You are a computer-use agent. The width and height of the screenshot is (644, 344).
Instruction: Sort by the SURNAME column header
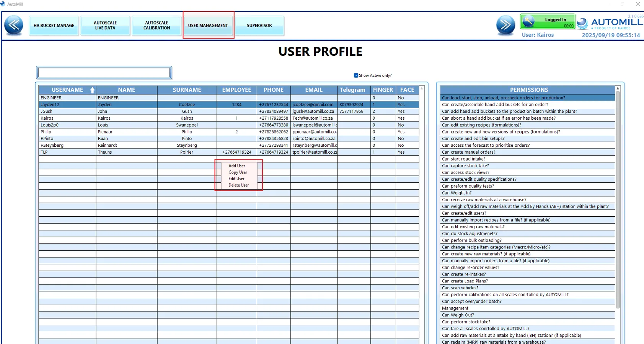click(x=187, y=90)
